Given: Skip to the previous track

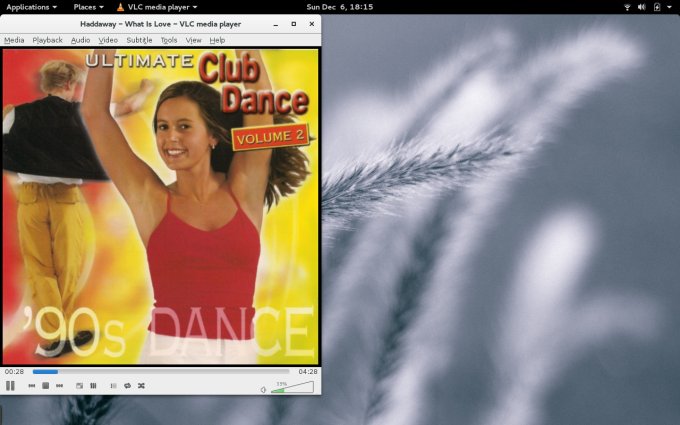Looking at the screenshot, I should tap(32, 386).
